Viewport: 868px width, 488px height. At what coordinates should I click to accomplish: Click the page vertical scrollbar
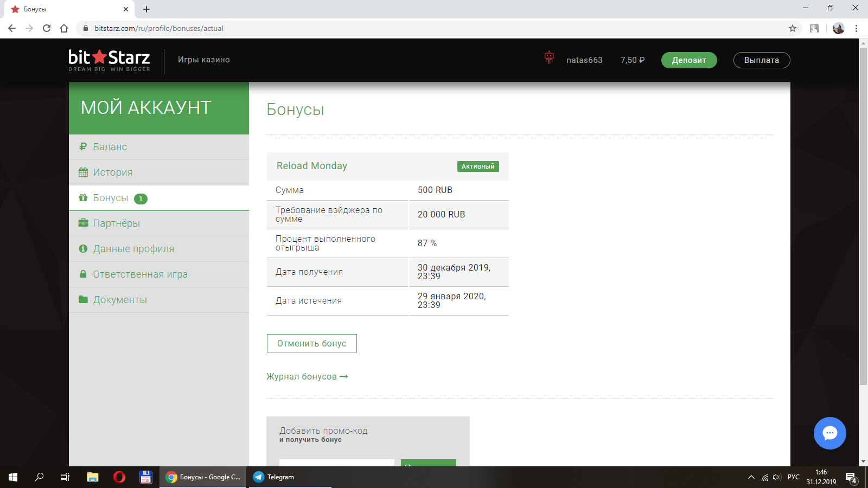point(863,217)
